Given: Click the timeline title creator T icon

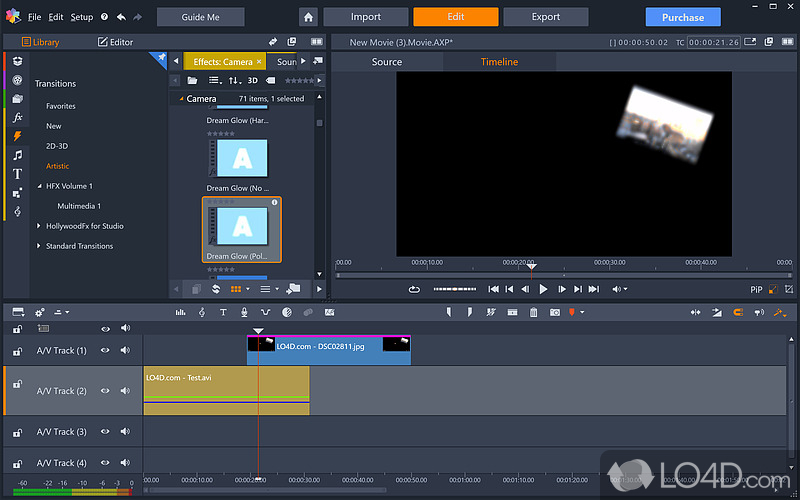Looking at the screenshot, I should point(223,313).
